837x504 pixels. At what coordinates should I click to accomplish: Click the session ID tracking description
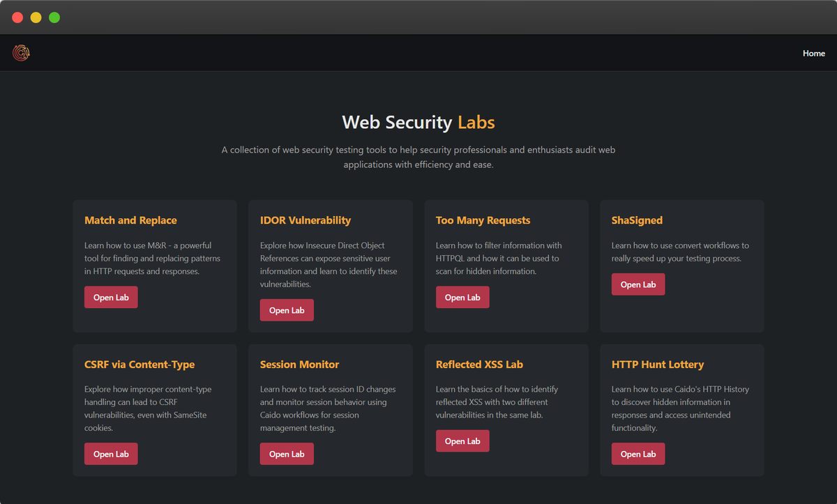click(328, 408)
